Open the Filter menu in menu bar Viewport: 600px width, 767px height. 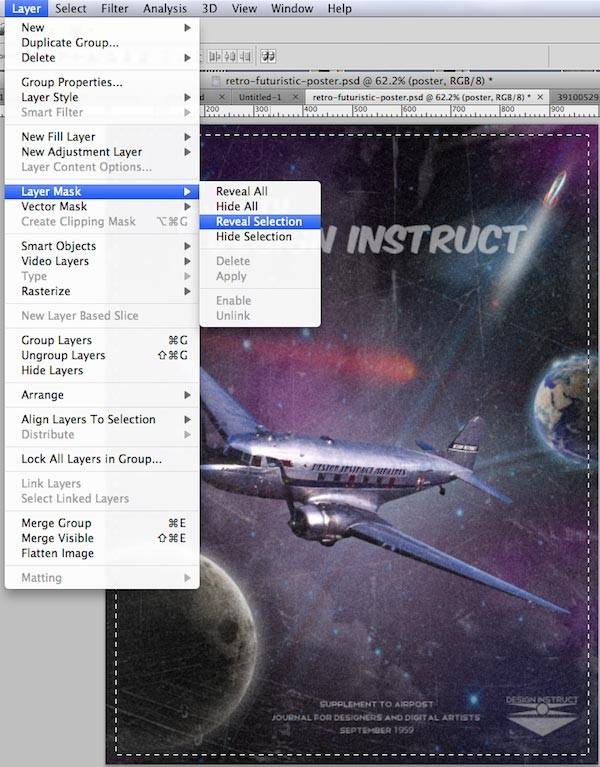pyautogui.click(x=115, y=9)
